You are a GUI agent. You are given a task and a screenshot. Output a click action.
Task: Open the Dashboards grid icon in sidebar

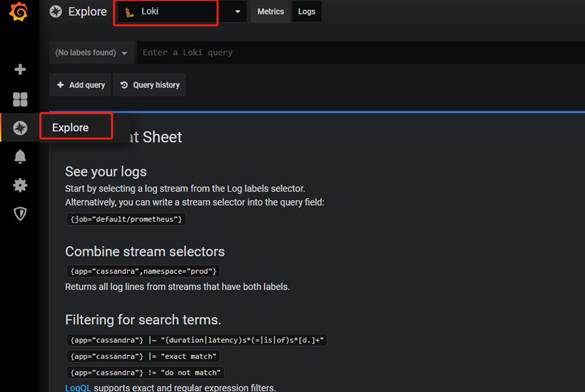coord(20,100)
